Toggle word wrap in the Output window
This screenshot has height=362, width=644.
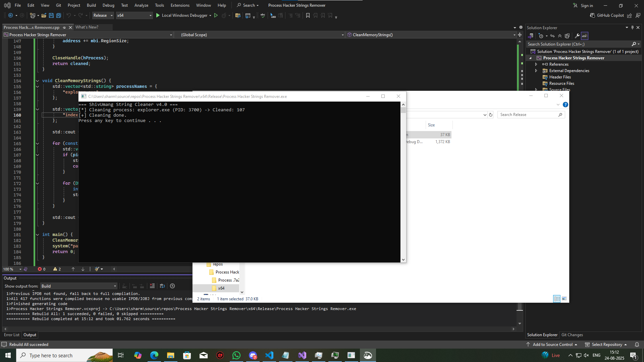[x=162, y=286]
